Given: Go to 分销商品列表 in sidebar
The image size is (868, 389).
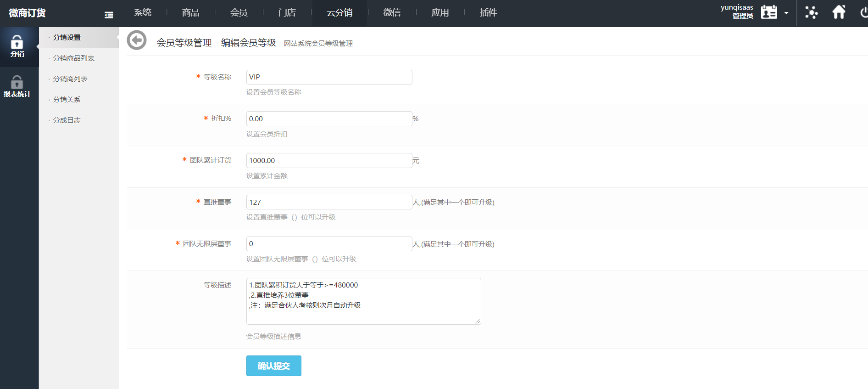Looking at the screenshot, I should [x=73, y=58].
